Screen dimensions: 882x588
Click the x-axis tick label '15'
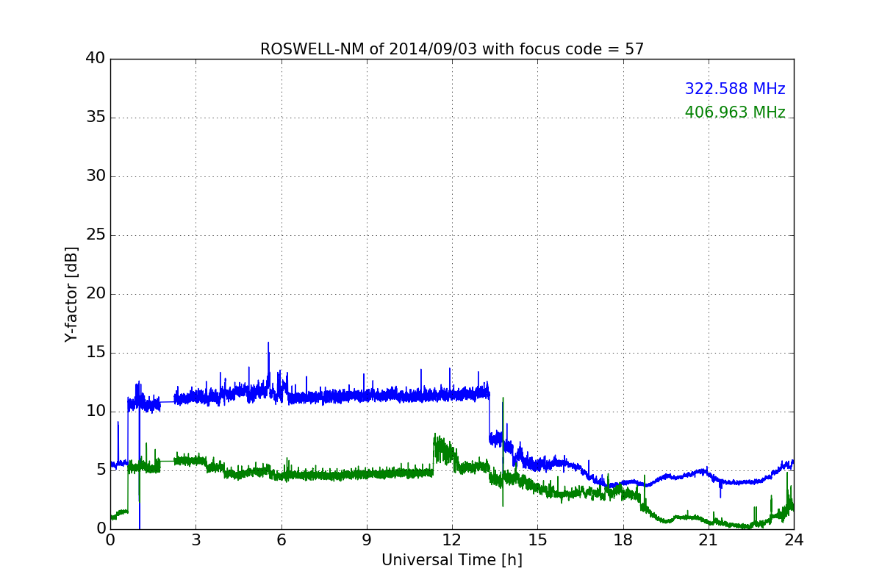click(537, 540)
